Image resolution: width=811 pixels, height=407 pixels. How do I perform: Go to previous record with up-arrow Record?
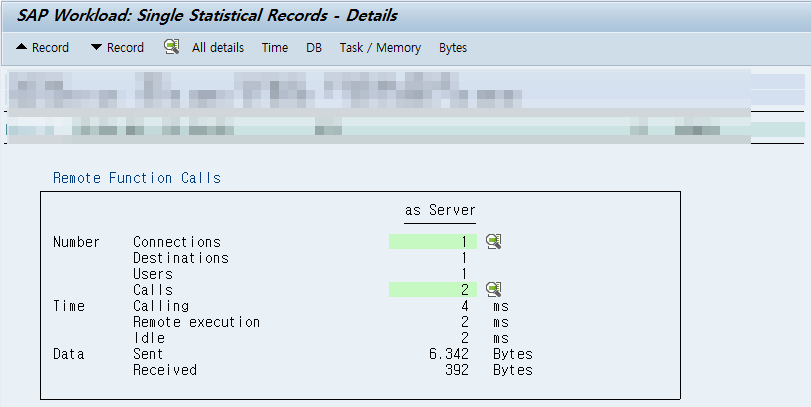pos(42,47)
